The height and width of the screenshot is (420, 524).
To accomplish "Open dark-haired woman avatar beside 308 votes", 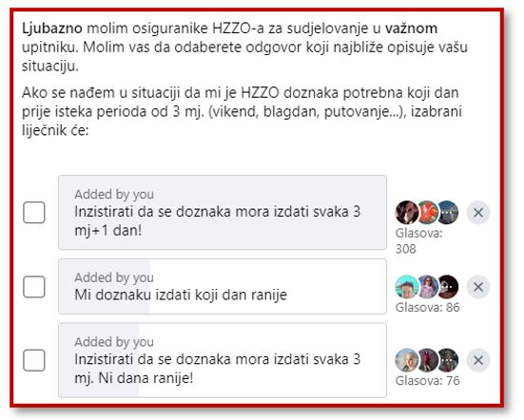I will click(406, 212).
